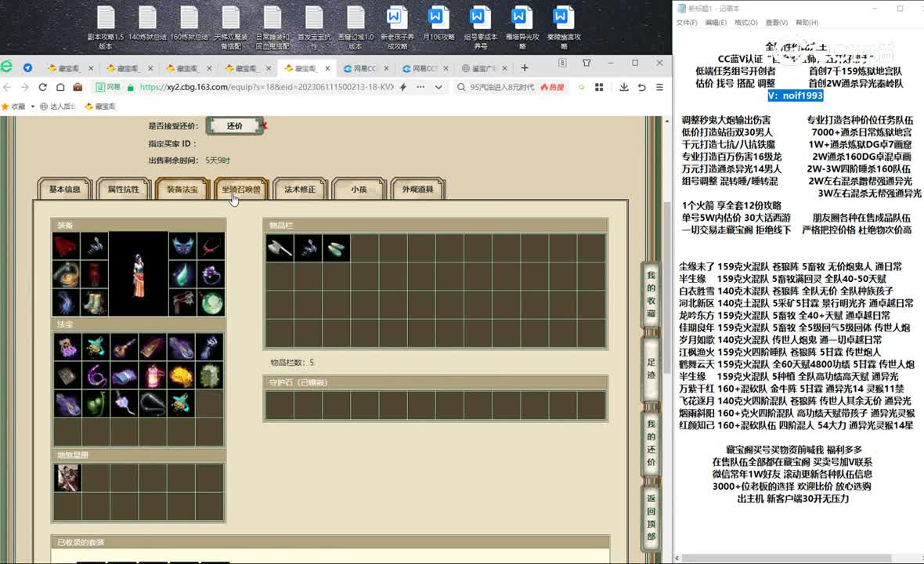Click the silver claw talisman icon
Screen dimensions: 924x564
pos(209,348)
